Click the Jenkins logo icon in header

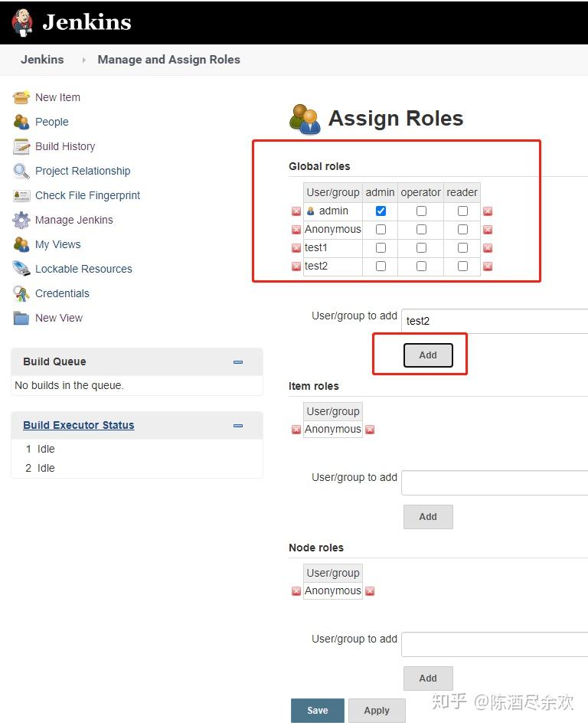[x=23, y=23]
